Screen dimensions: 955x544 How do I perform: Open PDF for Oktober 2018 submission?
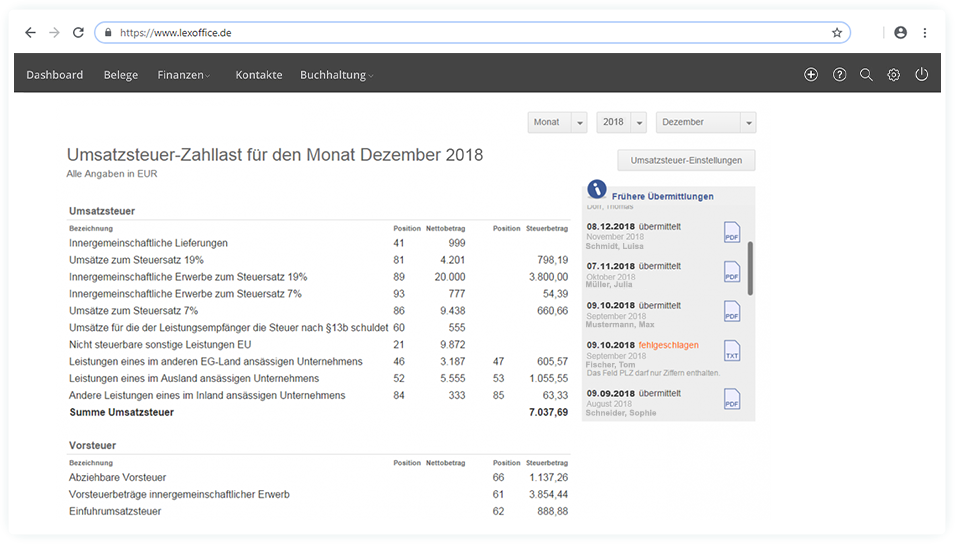731,272
